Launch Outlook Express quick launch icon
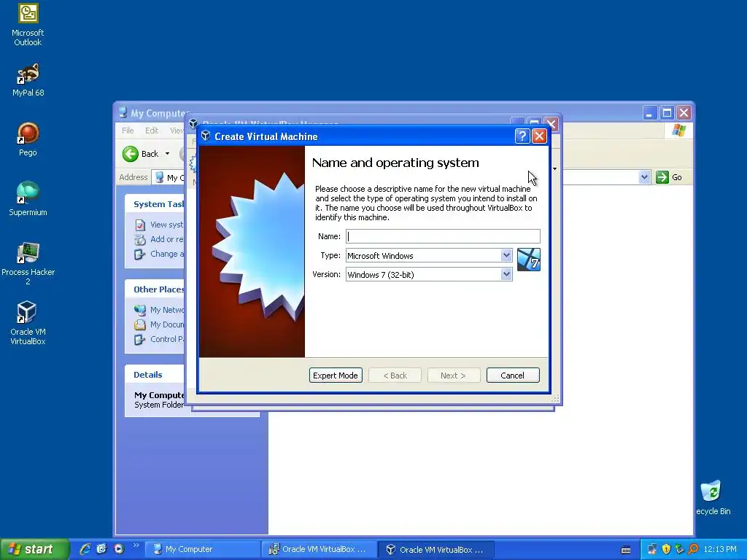This screenshot has width=747, height=560. point(101,549)
